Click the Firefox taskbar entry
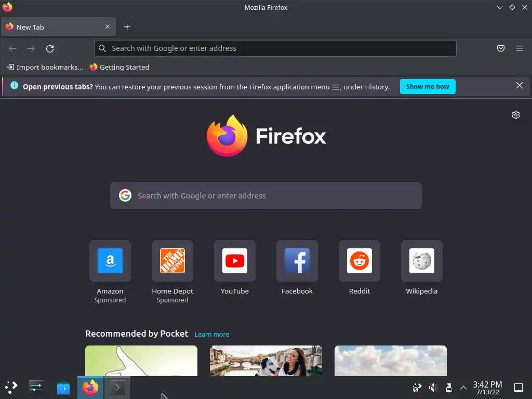 coord(90,388)
